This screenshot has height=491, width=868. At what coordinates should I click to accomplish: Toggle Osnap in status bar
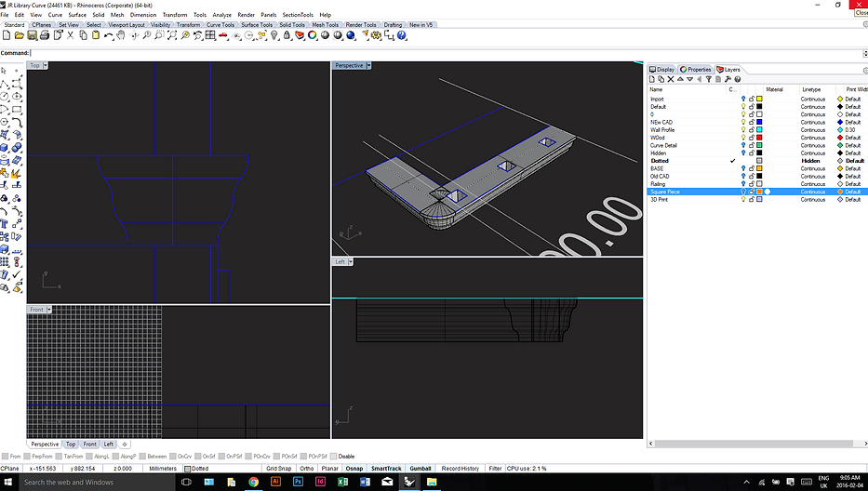pos(354,469)
